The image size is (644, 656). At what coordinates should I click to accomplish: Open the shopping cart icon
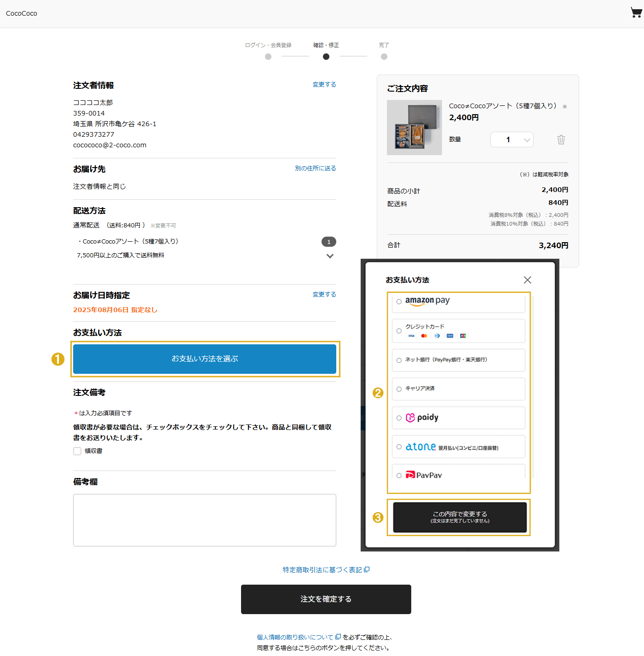pos(636,13)
